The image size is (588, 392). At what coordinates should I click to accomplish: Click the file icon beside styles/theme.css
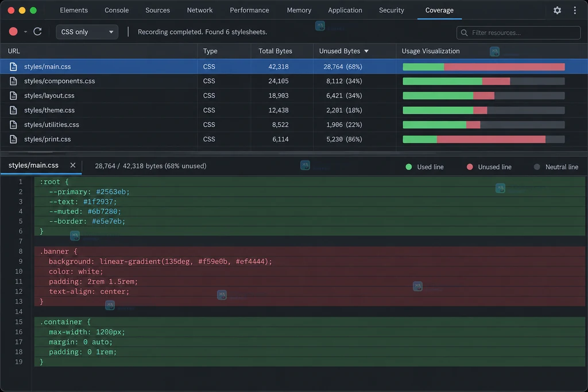[13, 110]
